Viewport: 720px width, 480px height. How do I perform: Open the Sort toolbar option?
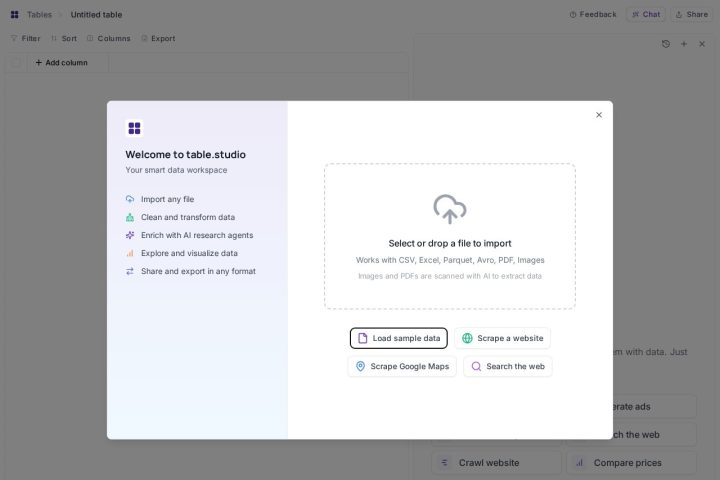64,39
